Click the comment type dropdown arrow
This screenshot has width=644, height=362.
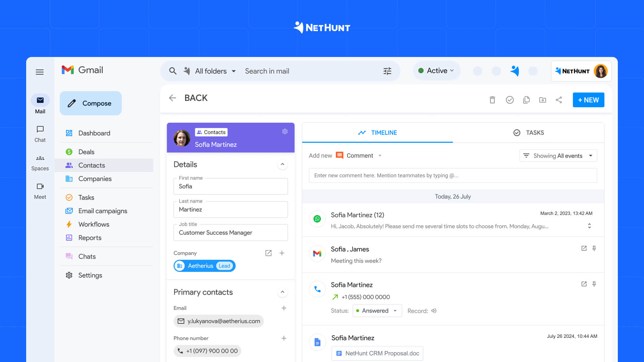tap(380, 155)
